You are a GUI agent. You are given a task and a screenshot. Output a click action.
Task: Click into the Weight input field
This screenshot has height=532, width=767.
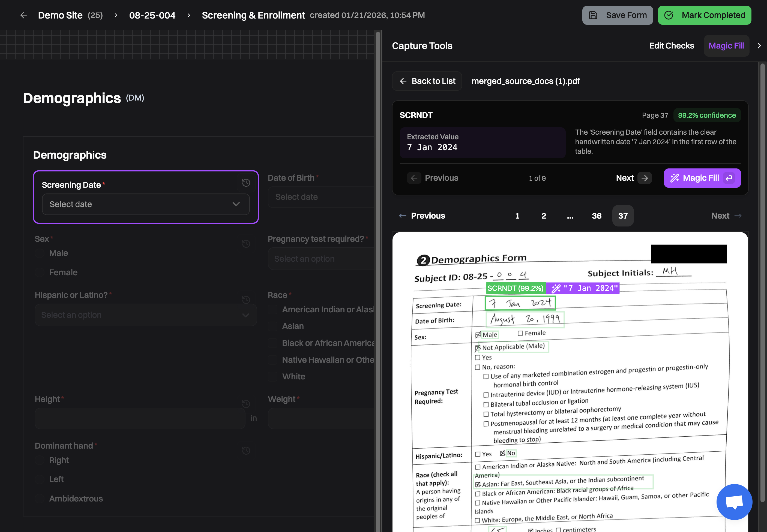click(321, 418)
